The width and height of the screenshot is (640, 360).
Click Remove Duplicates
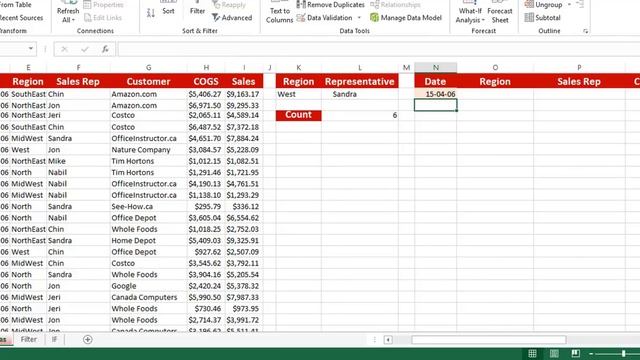[331, 5]
